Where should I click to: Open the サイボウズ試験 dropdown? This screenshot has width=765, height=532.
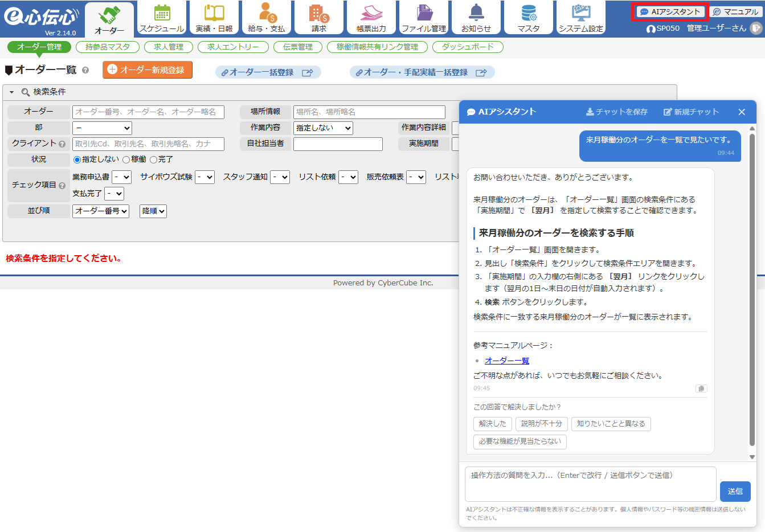[x=204, y=177]
